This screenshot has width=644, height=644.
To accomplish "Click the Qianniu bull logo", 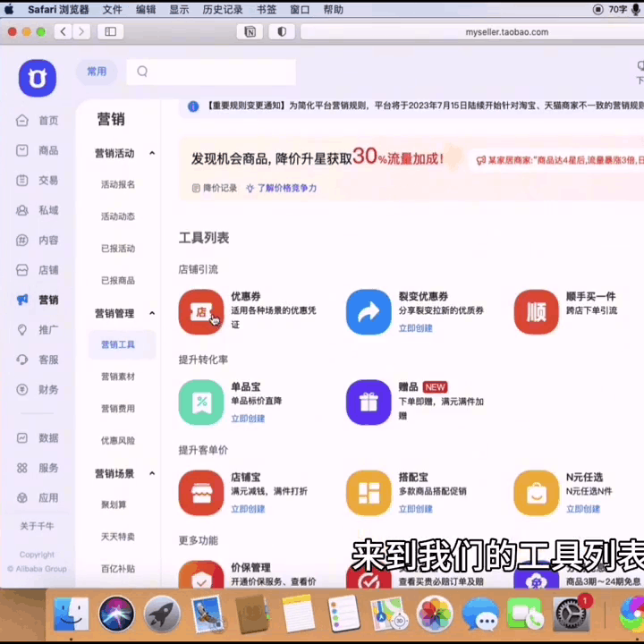I will pos(38,78).
